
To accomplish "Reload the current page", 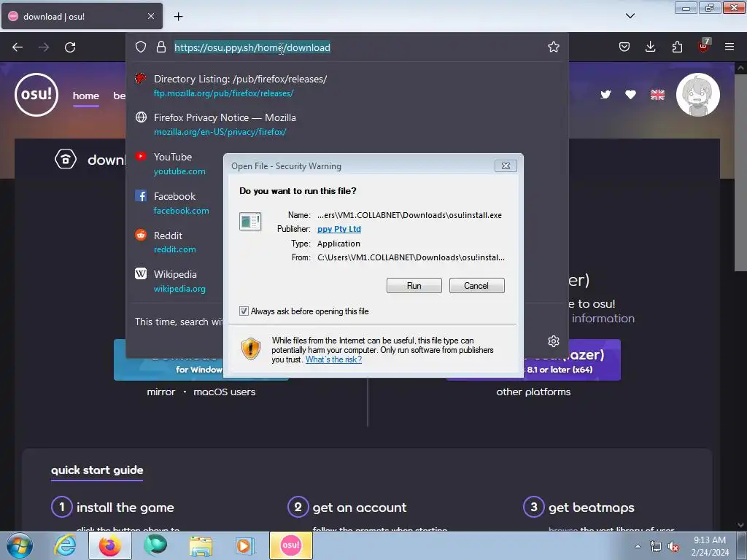I will point(70,47).
